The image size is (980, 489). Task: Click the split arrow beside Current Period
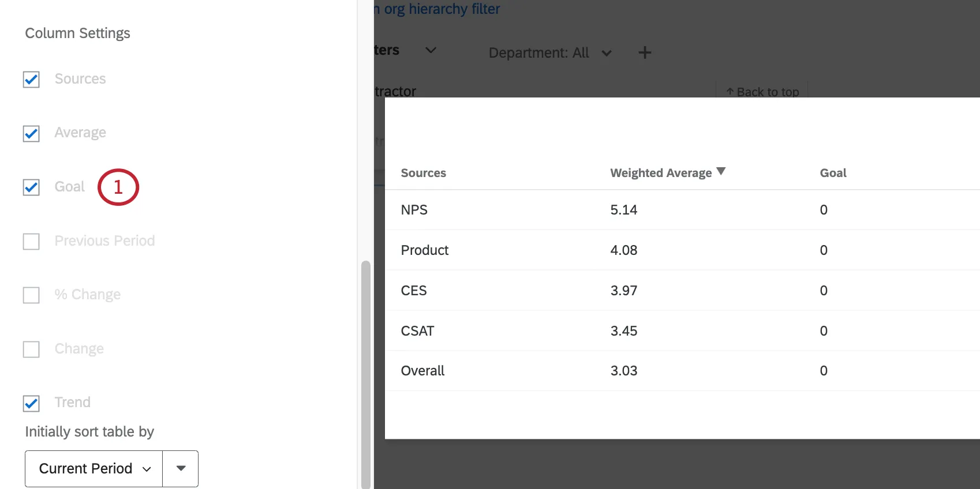click(181, 468)
